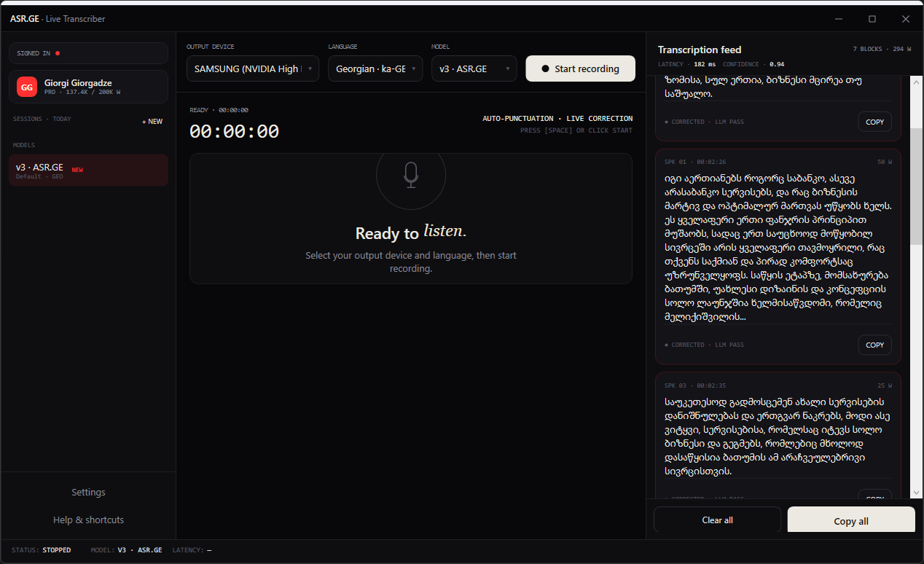Copy the SPK 01 00:02:26 block
This screenshot has height=564, width=924.
[874, 345]
